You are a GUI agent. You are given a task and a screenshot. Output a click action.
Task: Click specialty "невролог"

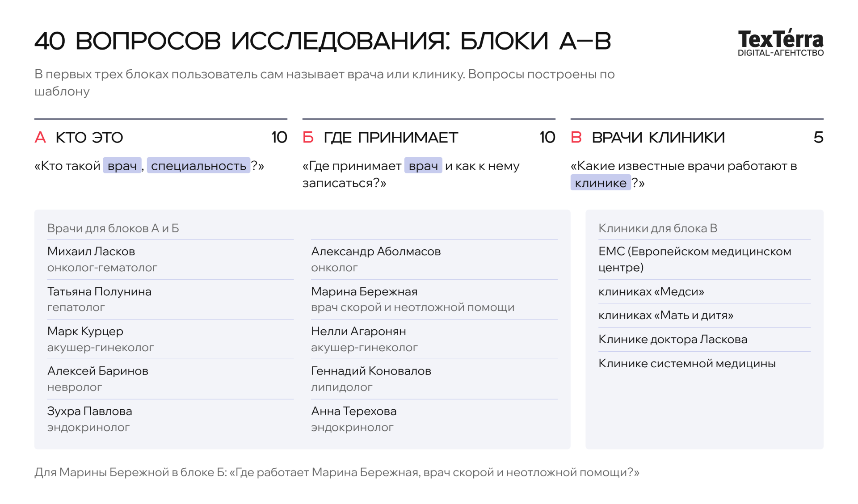point(75,387)
